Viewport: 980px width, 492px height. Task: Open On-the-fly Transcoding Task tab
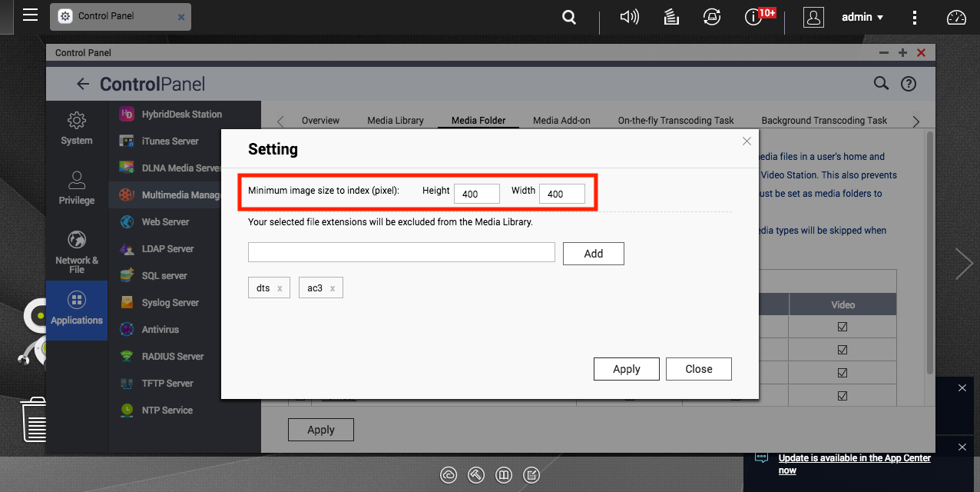[x=676, y=121]
